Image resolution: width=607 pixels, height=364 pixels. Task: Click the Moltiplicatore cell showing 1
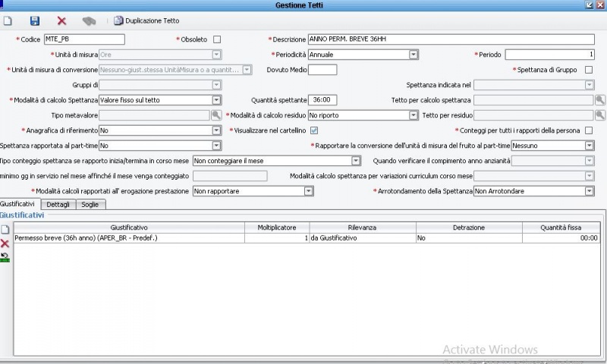277,238
